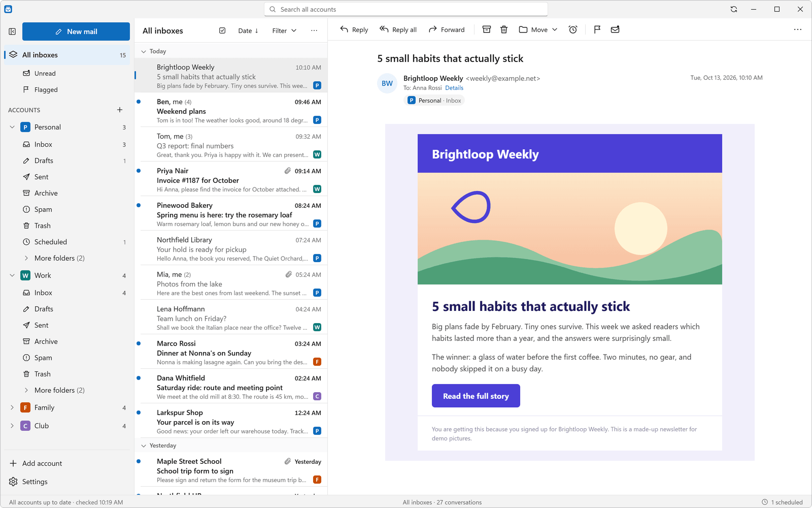Open the Filter dropdown
The height and width of the screenshot is (508, 812).
coord(284,30)
